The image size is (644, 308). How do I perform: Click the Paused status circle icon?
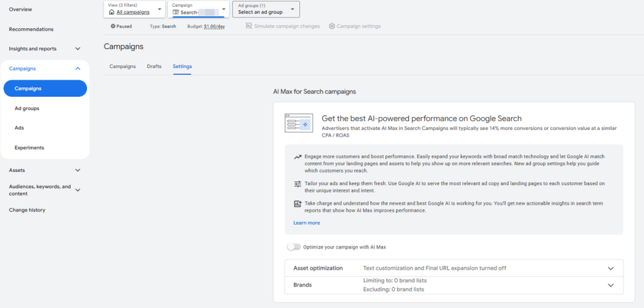[113, 26]
